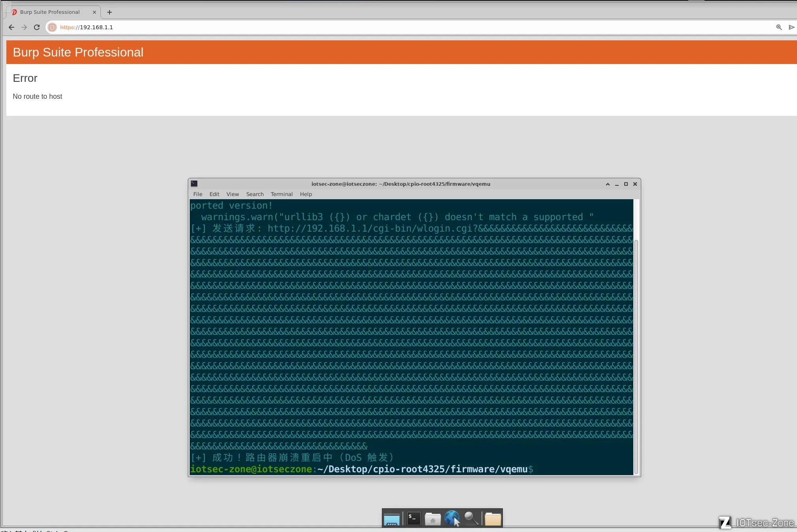797x532 pixels.
Task: Open application finder magnifier in dock
Action: tap(471, 518)
